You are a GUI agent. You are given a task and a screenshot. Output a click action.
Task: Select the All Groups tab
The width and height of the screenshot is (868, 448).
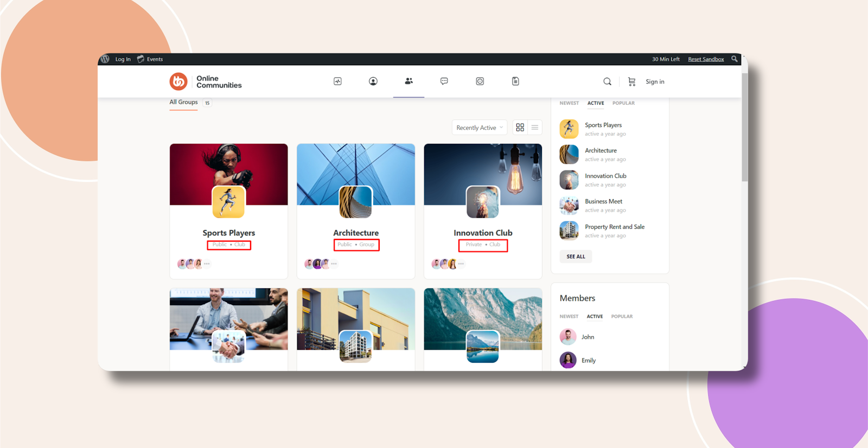pos(183,102)
